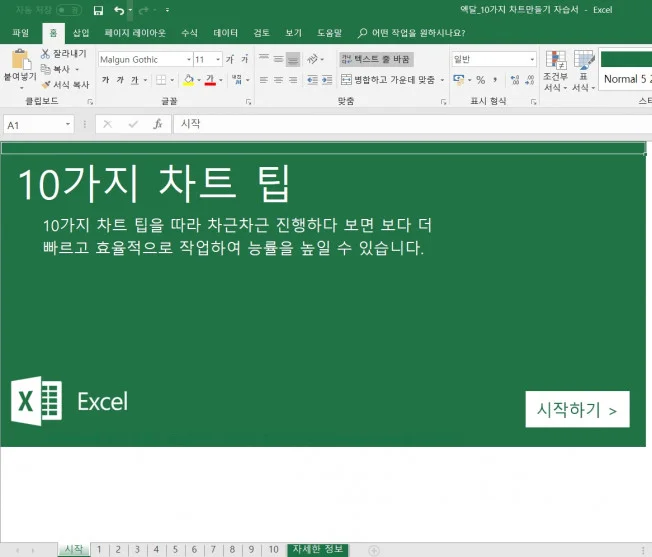The image size is (652, 557).
Task: Increase indent icon
Action: point(327,80)
